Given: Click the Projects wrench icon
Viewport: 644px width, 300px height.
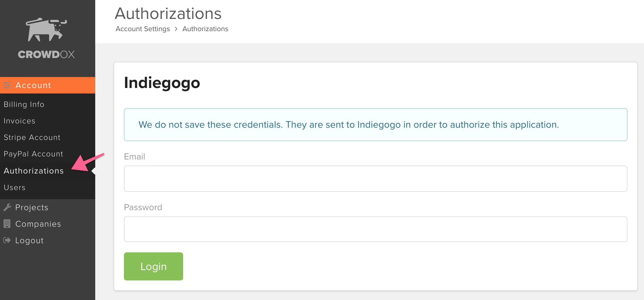Looking at the screenshot, I should [7, 207].
